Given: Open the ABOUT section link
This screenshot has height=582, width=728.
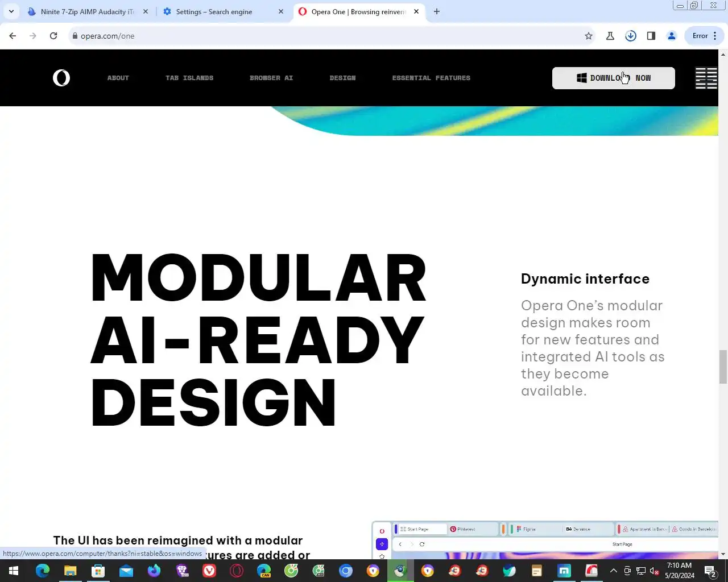Looking at the screenshot, I should coord(118,78).
